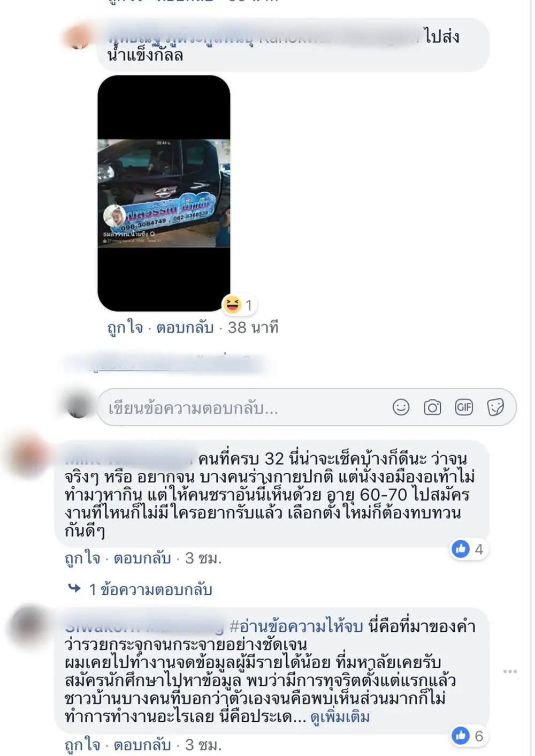535x756 pixels.
Task: Open the emoji picker in reply box
Action: pos(401,407)
